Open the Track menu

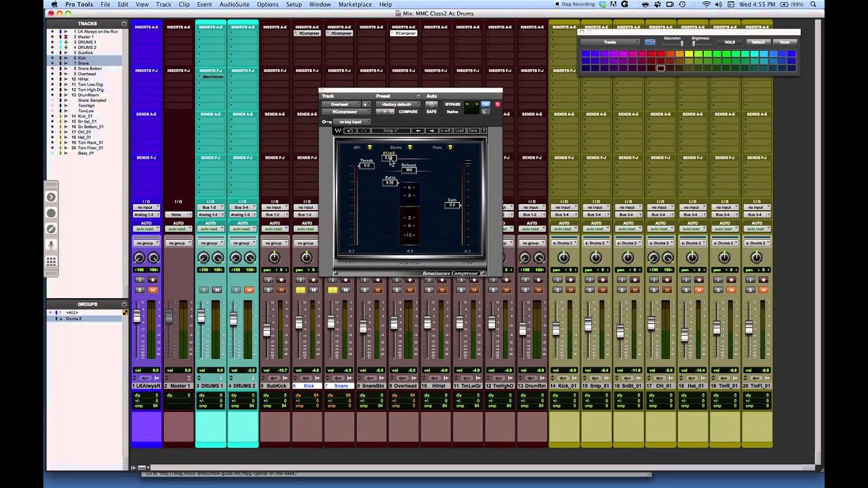coord(163,5)
